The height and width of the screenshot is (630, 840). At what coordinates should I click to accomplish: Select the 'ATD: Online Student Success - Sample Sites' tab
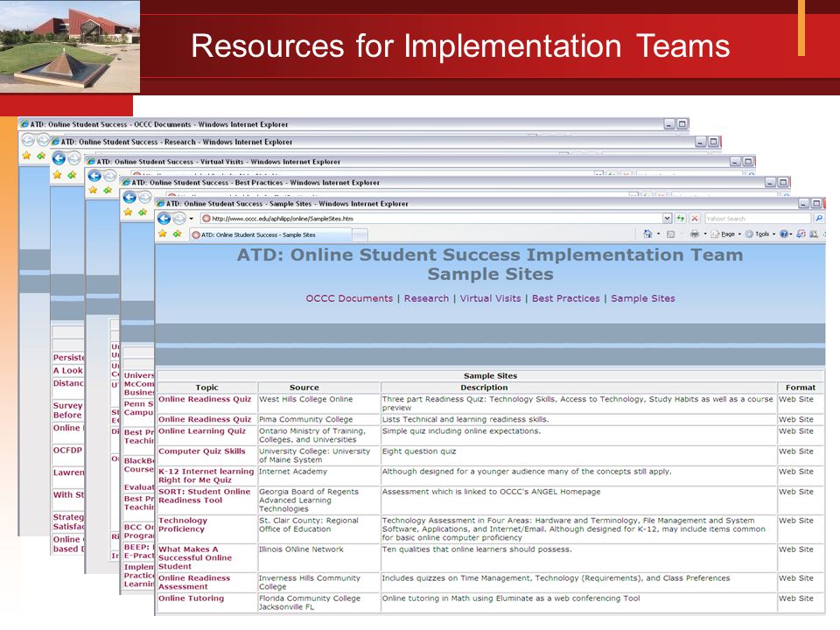tap(270, 234)
